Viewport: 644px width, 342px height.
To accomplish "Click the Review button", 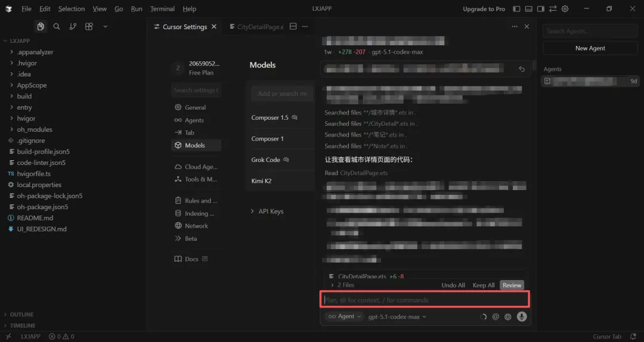I will point(512,285).
